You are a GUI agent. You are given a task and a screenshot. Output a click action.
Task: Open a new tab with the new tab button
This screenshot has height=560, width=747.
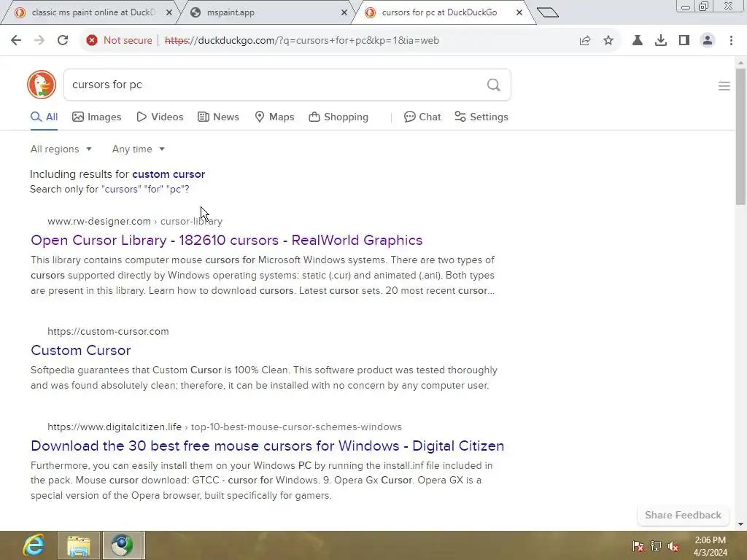pos(547,12)
